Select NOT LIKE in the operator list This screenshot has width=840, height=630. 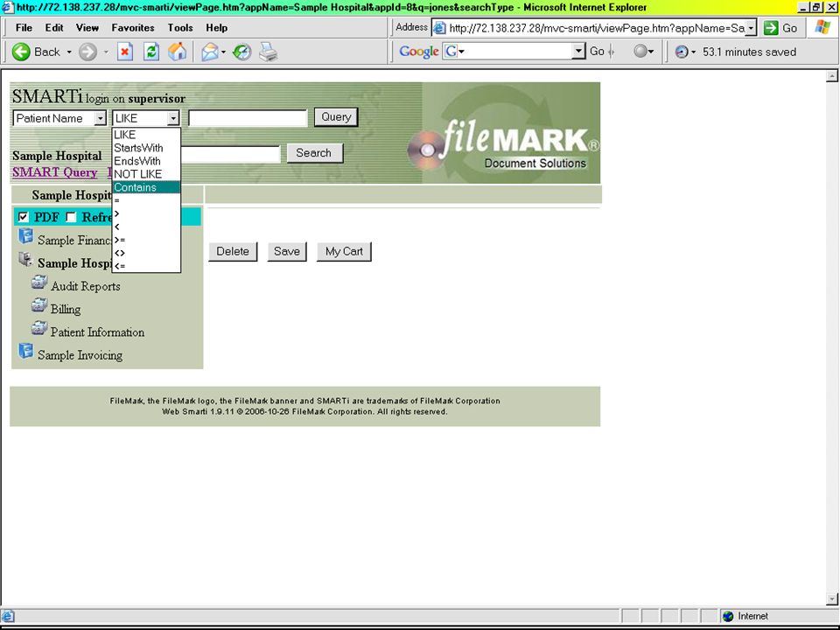click(x=146, y=174)
